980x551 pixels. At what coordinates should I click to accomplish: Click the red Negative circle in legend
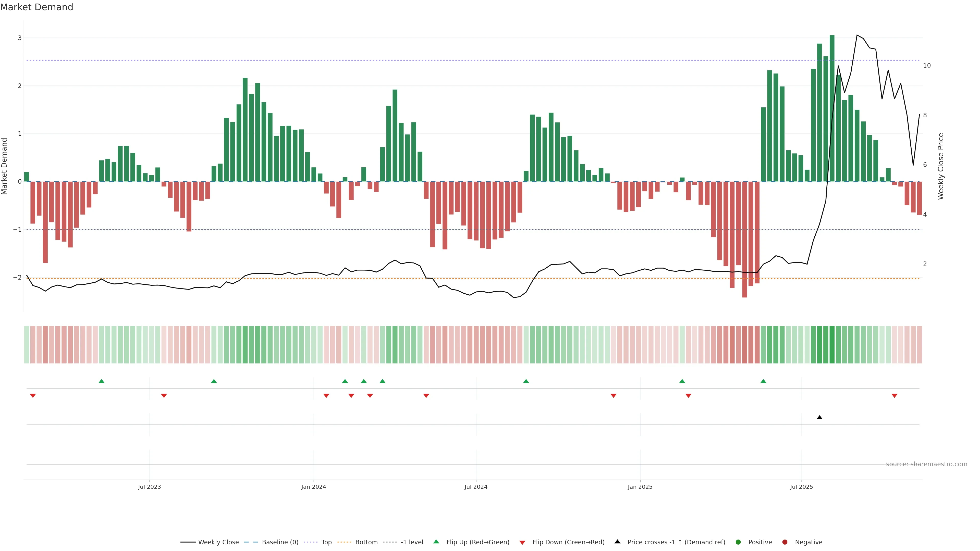click(x=785, y=542)
